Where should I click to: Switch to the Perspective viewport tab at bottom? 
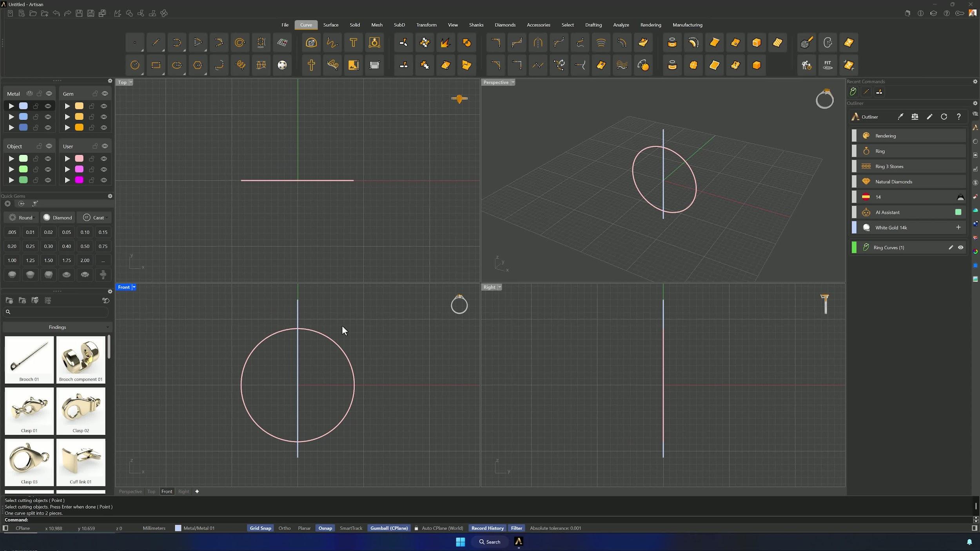[130, 491]
